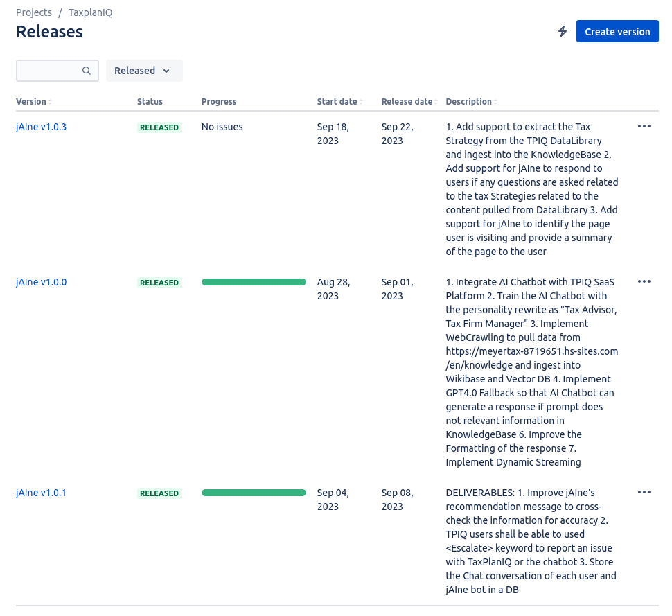The height and width of the screenshot is (616, 672).
Task: Click the Status column header
Action: [150, 102]
